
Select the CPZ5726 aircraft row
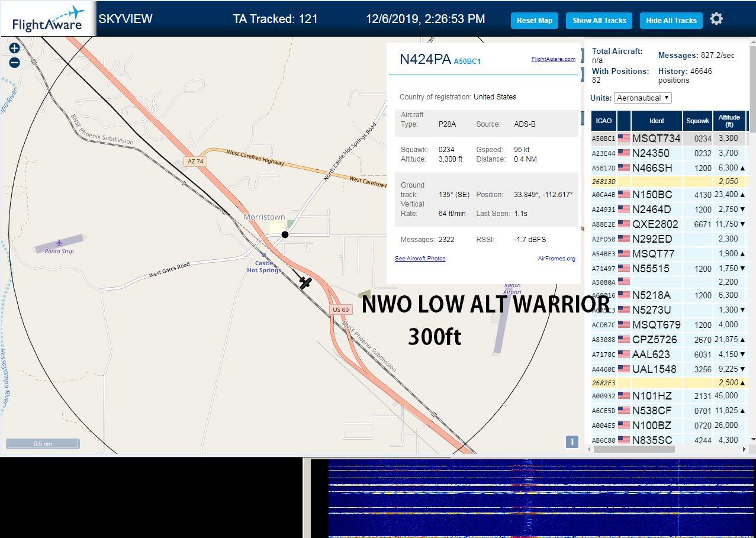point(669,340)
